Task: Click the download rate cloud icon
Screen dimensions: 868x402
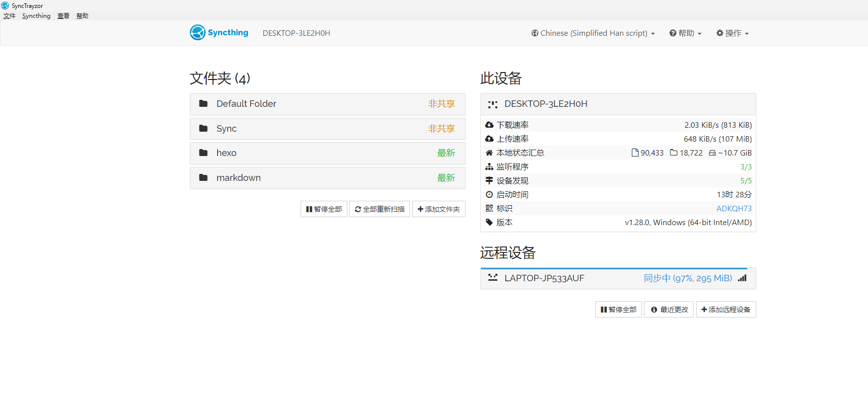Action: click(x=489, y=125)
